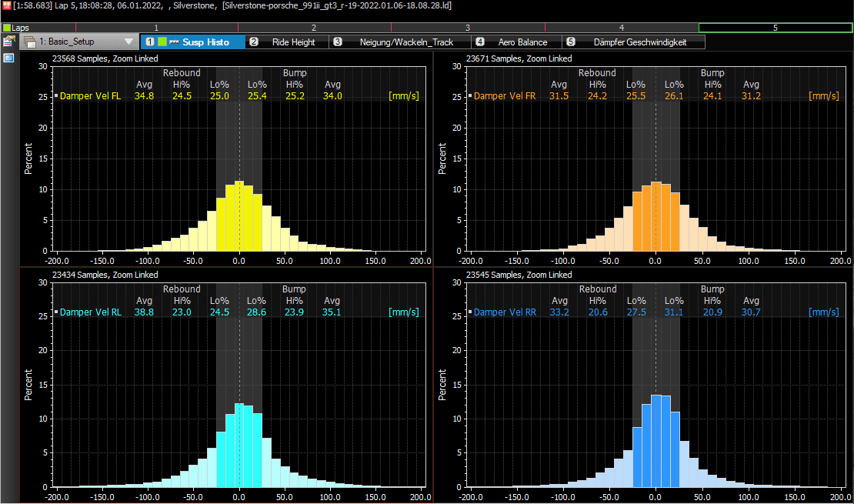Select lap 3 segment in the Laps bar
This screenshot has height=504, width=854.
tap(468, 28)
